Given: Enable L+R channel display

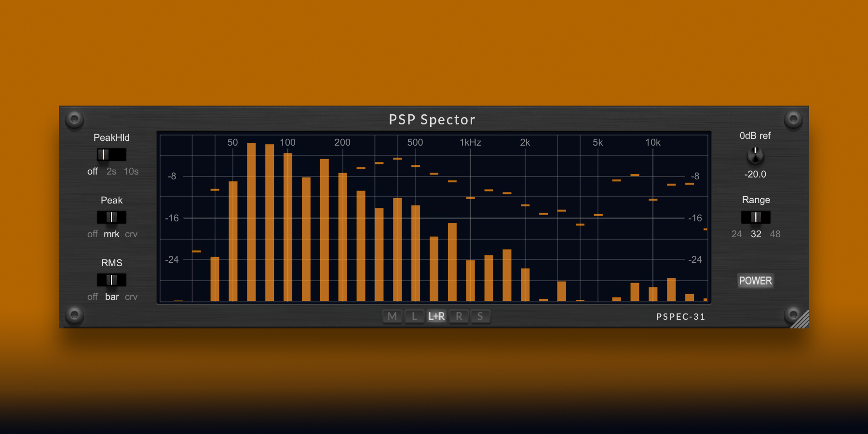Looking at the screenshot, I should (x=436, y=316).
